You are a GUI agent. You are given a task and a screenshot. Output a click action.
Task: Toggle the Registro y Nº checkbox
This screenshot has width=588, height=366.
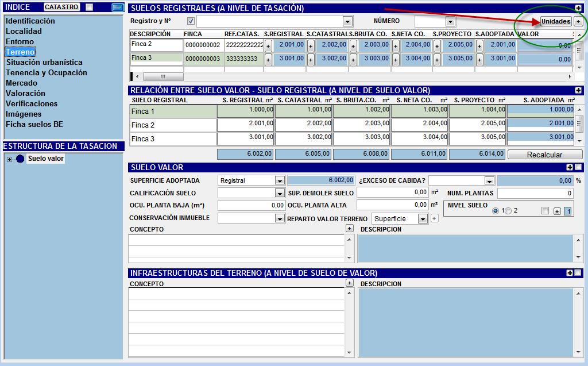191,21
